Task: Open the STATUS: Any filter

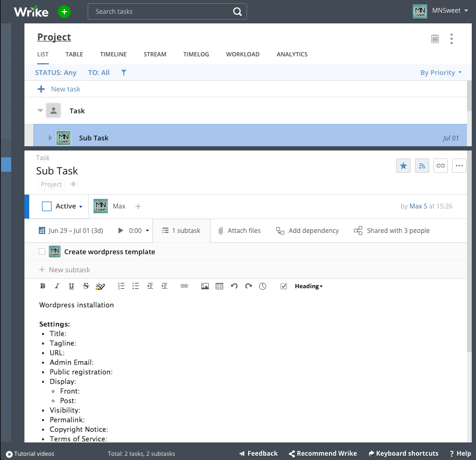Action: (x=56, y=73)
